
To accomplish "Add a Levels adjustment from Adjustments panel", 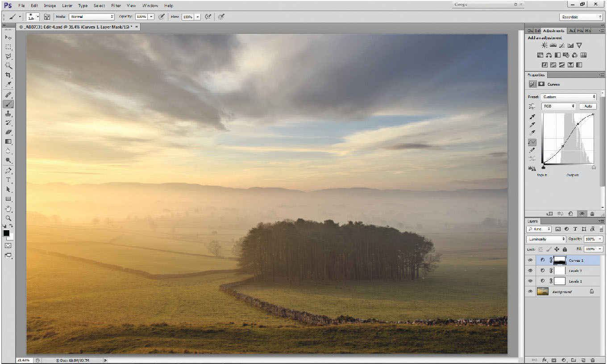I will pos(553,45).
